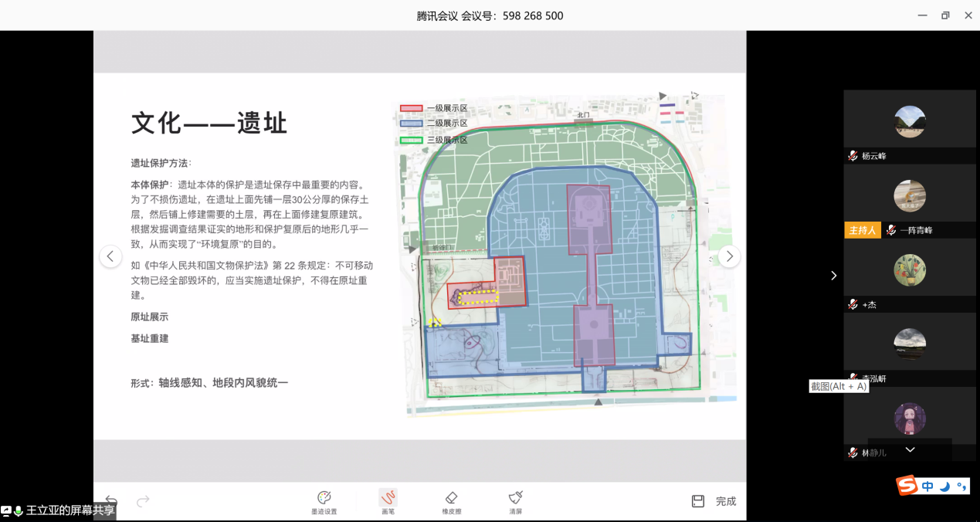Go to the previous slide arrow
980x522 pixels.
(x=110, y=256)
